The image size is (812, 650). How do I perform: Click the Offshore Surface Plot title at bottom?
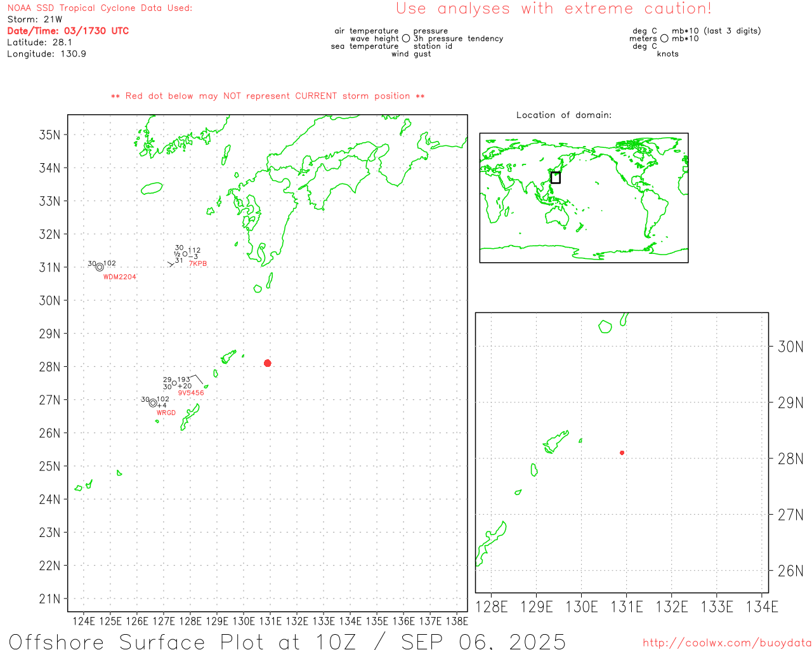[x=287, y=642]
